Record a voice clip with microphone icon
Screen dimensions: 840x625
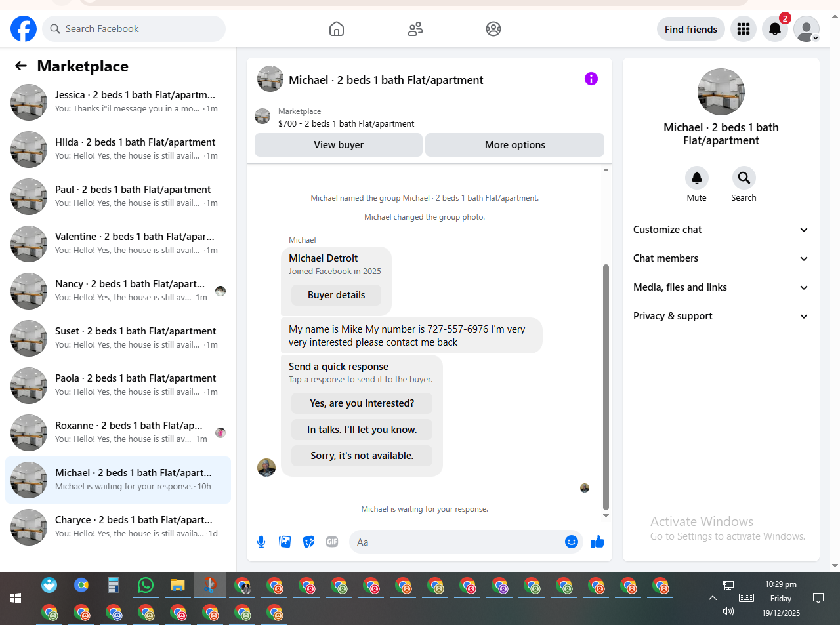(x=261, y=542)
